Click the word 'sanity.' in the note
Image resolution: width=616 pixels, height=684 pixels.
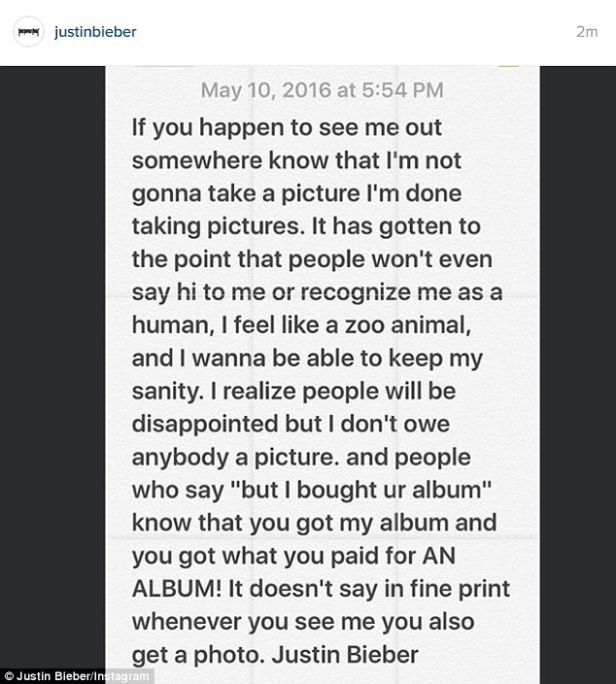[168, 392]
